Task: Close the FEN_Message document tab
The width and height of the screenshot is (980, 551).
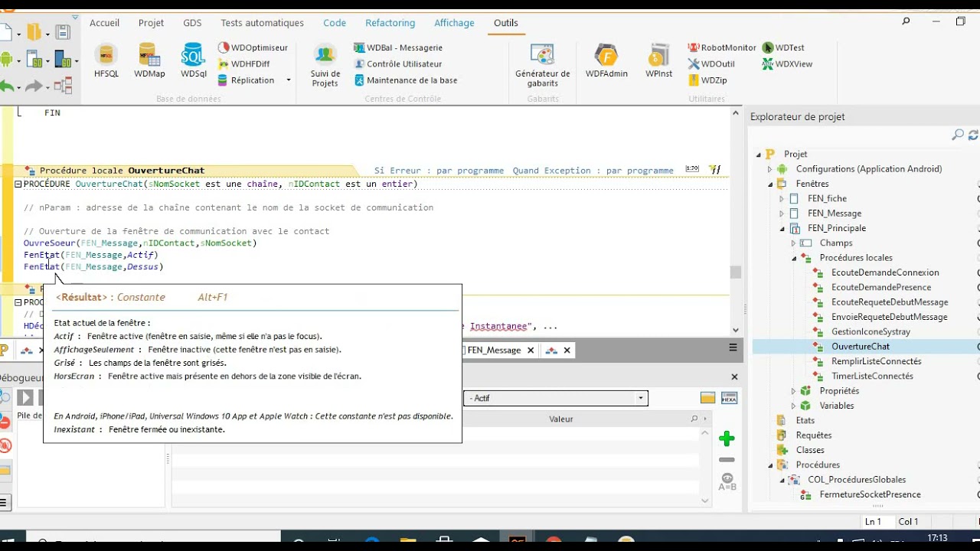Action: pos(532,350)
